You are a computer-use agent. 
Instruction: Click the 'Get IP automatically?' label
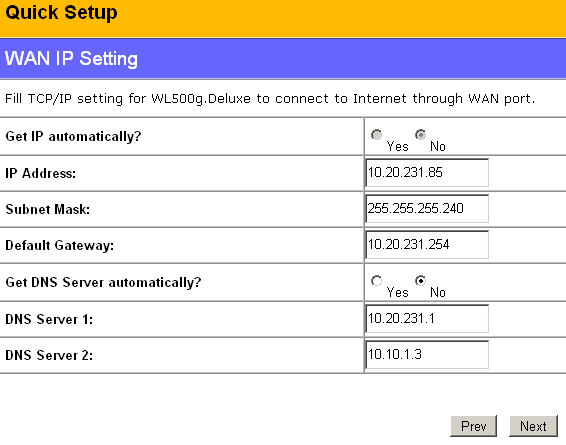(x=73, y=137)
